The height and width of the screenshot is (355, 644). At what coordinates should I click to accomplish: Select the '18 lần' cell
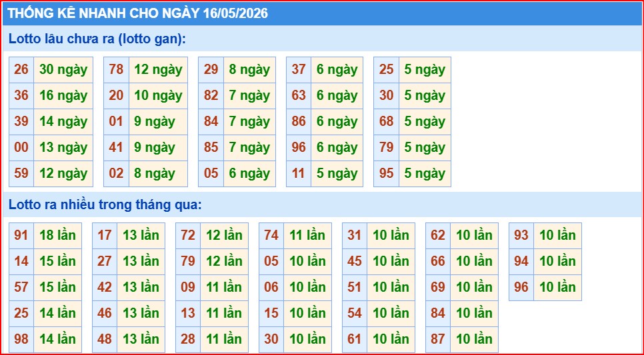click(57, 236)
